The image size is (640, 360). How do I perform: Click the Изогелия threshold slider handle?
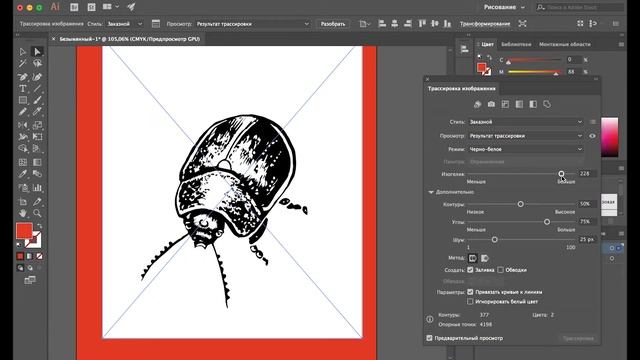point(561,174)
